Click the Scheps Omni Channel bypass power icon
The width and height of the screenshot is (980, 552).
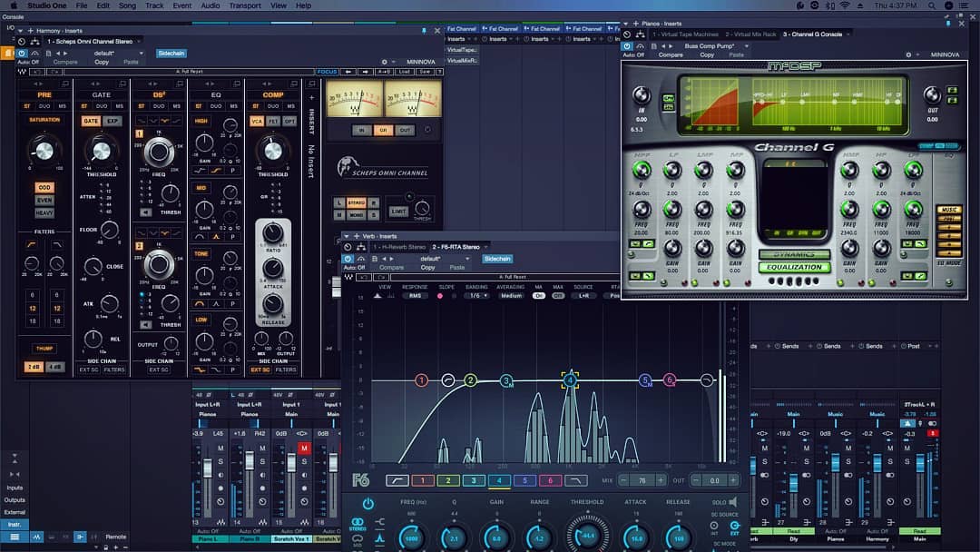[x=23, y=53]
